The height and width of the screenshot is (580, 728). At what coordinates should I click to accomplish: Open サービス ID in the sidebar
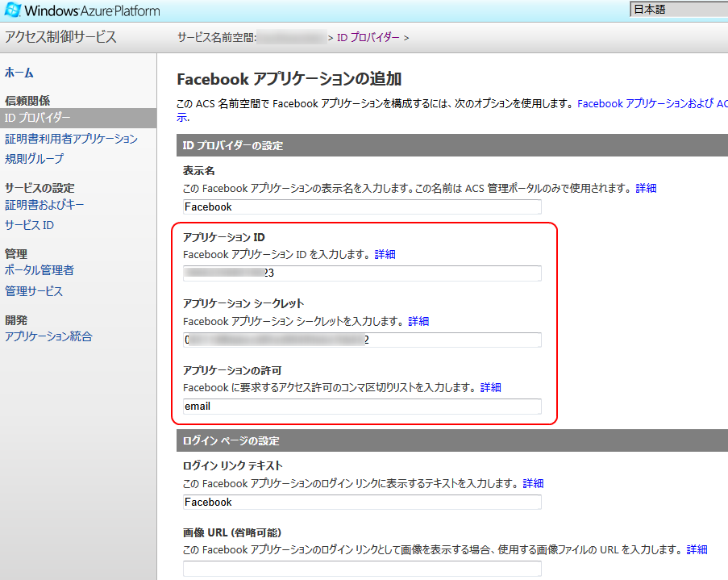pos(29,225)
